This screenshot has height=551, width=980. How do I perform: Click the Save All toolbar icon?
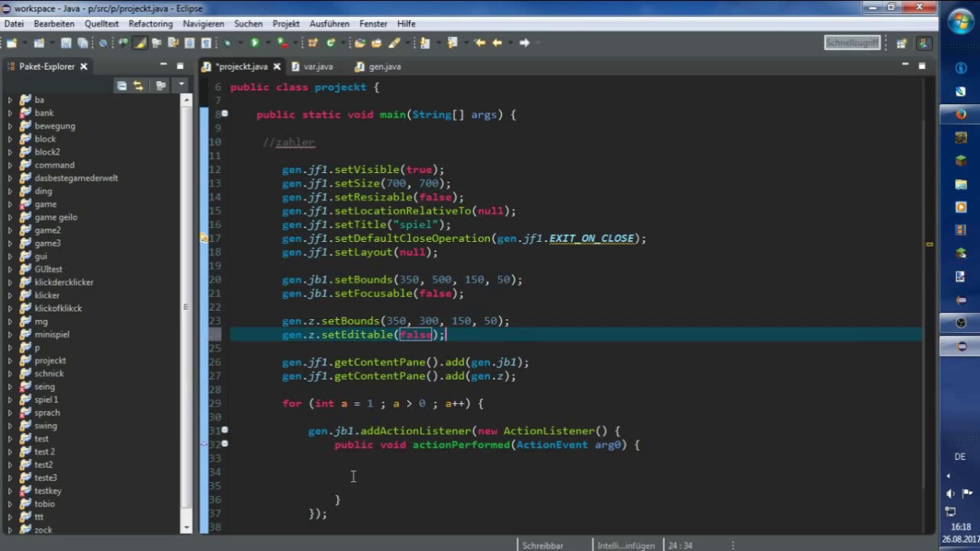(83, 43)
